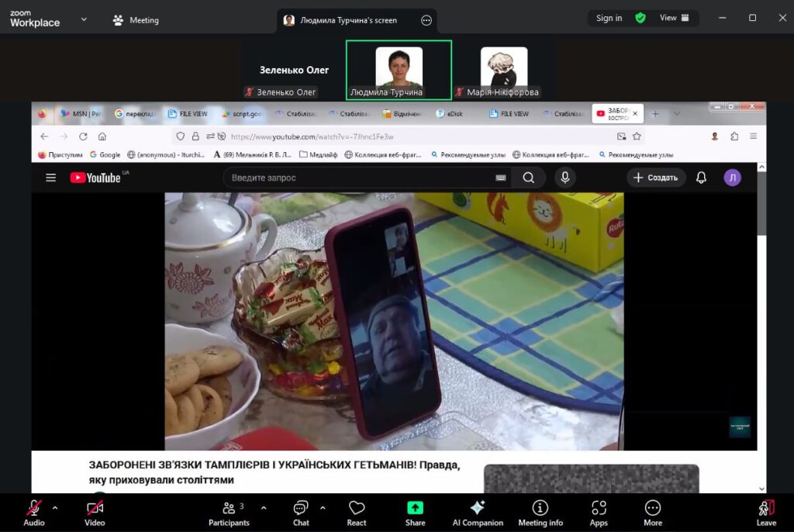
Task: Click the Sign in button
Action: click(609, 18)
